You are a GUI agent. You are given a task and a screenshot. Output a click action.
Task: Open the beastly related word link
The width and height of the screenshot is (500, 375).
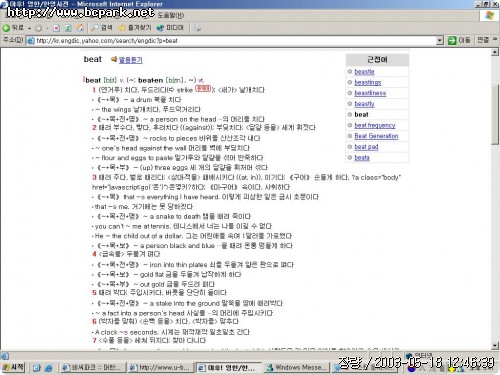coord(364,104)
